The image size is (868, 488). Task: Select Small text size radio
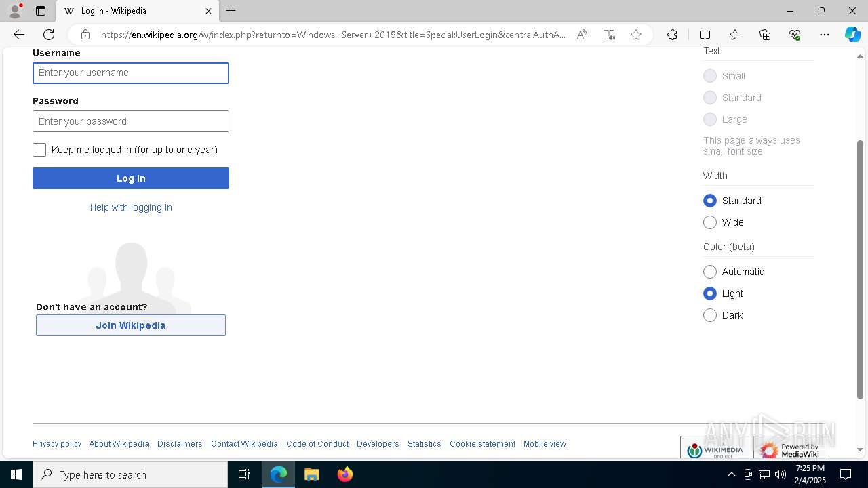click(710, 76)
